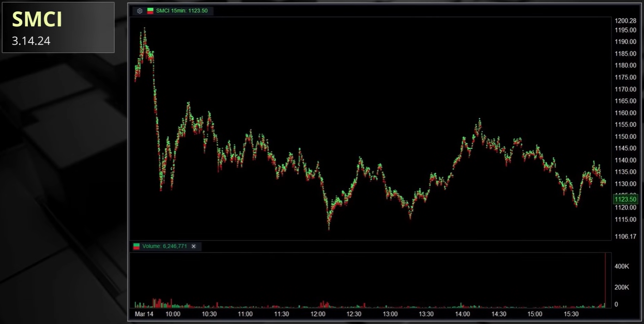Screen dimensions: 644x324
Task: Click the gear icon in the chart header
Action: tap(140, 10)
